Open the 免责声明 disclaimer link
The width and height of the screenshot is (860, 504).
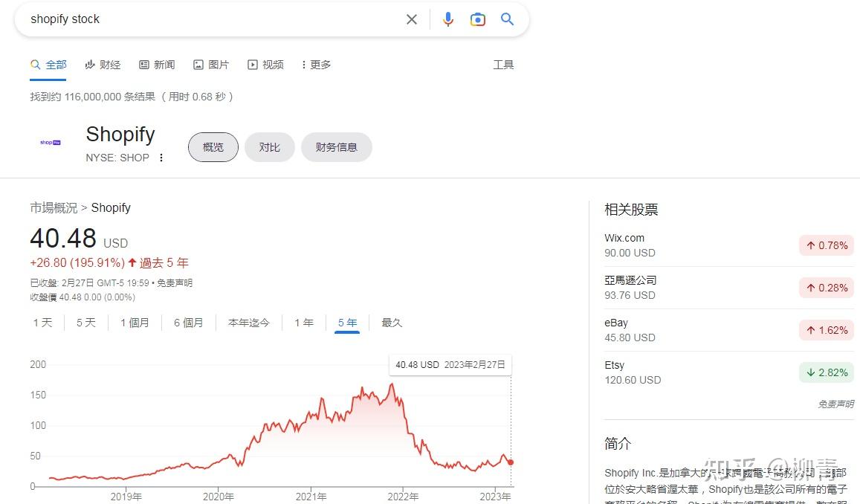tap(835, 404)
